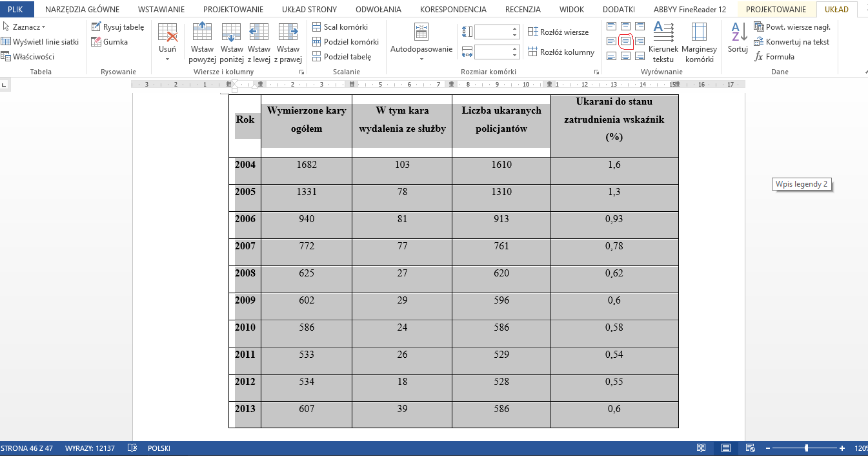Switch to the RECENZJA tab
Image resolution: width=868 pixels, height=456 pixels.
click(x=523, y=10)
